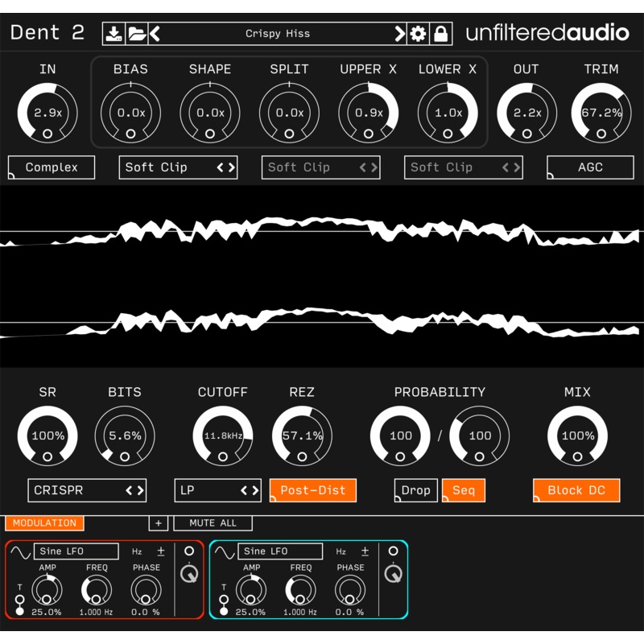Click the plus button to add modulator
The image size is (644, 644).
159,522
